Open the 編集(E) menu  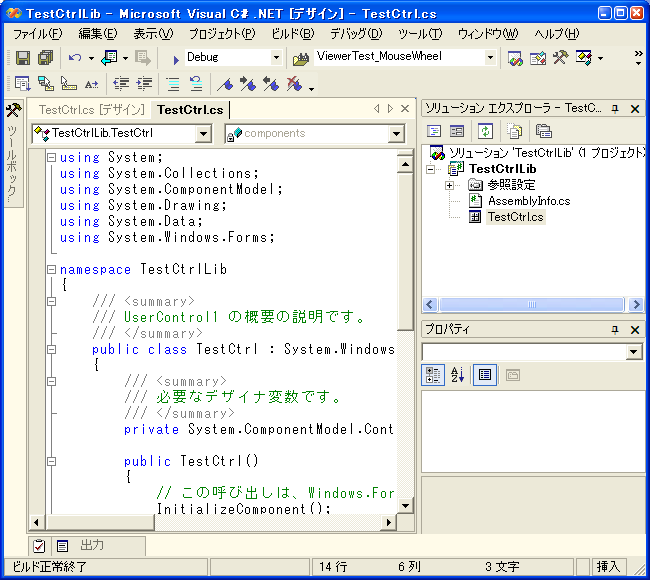tap(98, 34)
